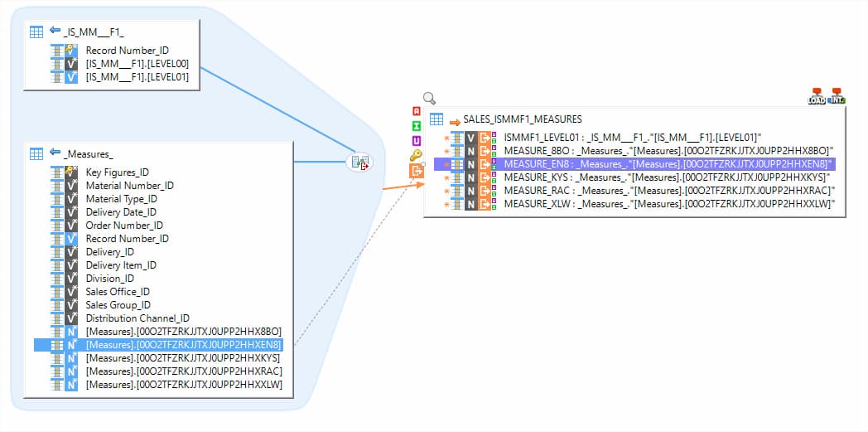Select the Delivery_ID column
Screen dimensions: 868x432
[x=109, y=252]
